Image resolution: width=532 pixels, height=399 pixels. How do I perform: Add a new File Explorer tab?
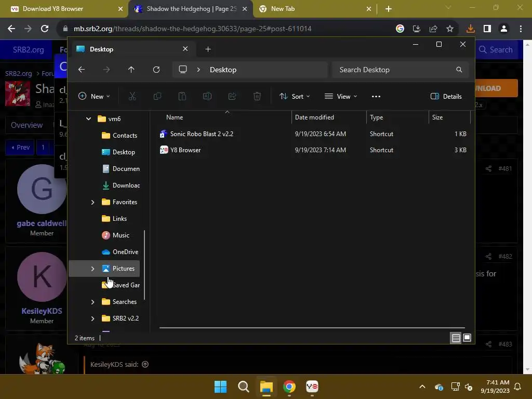pos(208,49)
